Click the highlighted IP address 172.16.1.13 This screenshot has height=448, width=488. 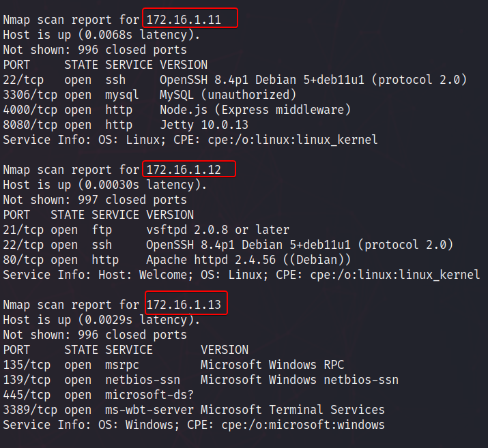coord(186,304)
